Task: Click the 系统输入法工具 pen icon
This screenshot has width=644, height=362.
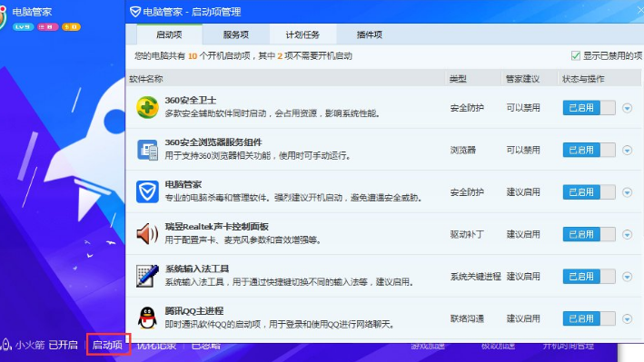Action: (x=147, y=276)
